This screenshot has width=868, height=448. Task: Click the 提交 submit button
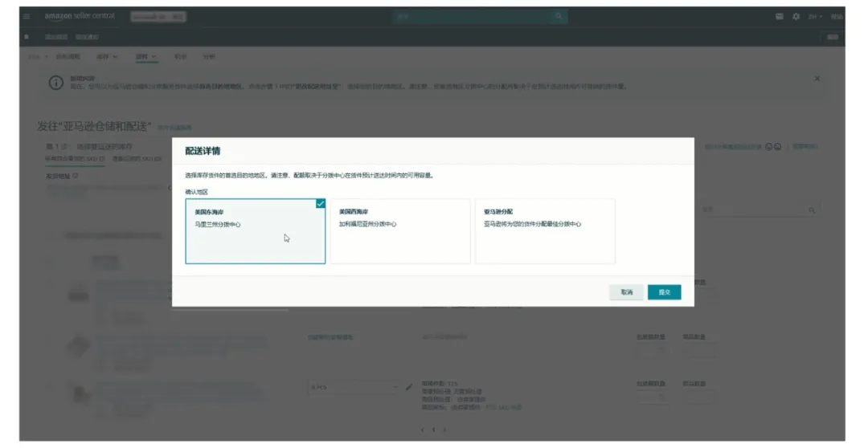point(664,292)
